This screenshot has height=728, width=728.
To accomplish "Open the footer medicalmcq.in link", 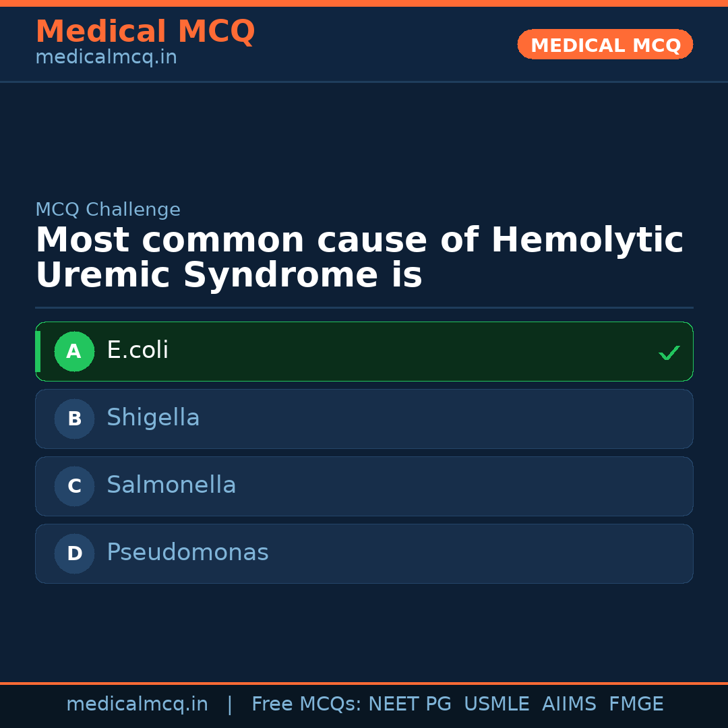I will tap(137, 704).
